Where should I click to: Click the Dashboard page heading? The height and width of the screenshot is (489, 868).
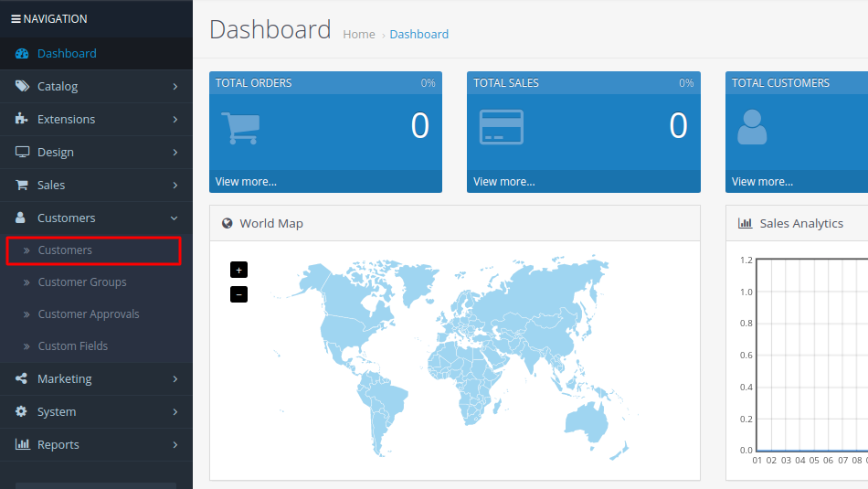point(270,29)
